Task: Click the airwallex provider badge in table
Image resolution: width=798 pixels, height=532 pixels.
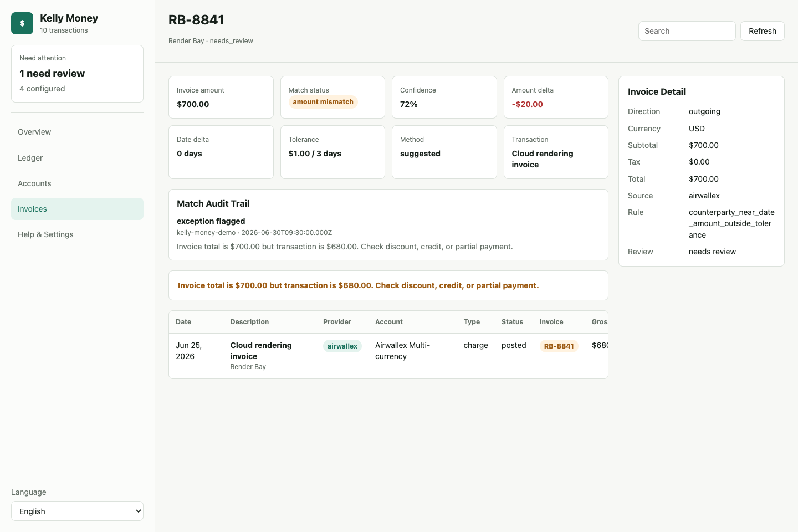Action: point(342,346)
